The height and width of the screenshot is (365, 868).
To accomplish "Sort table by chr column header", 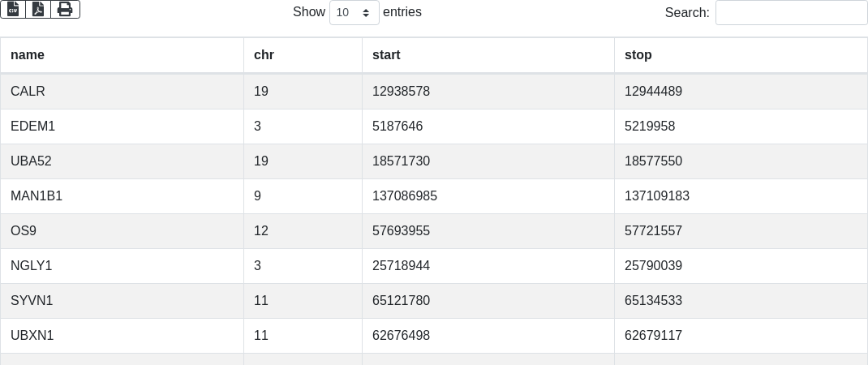I will click(264, 55).
